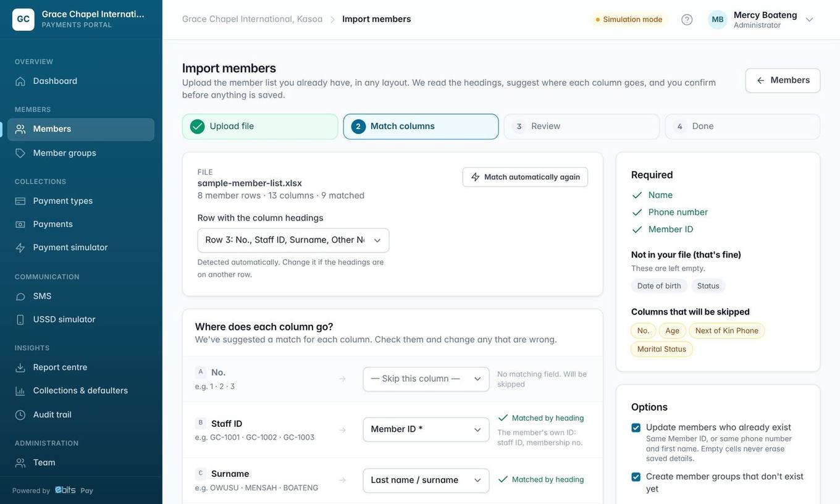Click the Dashboard home icon
The width and height of the screenshot is (840, 504).
(x=20, y=81)
